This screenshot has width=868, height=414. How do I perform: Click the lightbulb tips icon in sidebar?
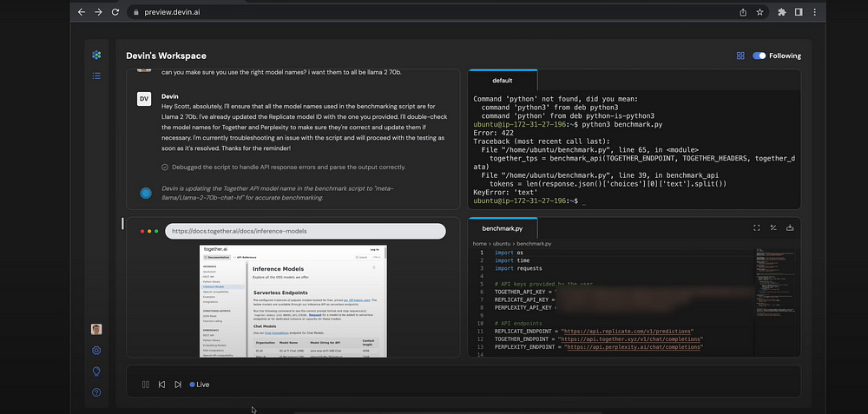pos(96,371)
